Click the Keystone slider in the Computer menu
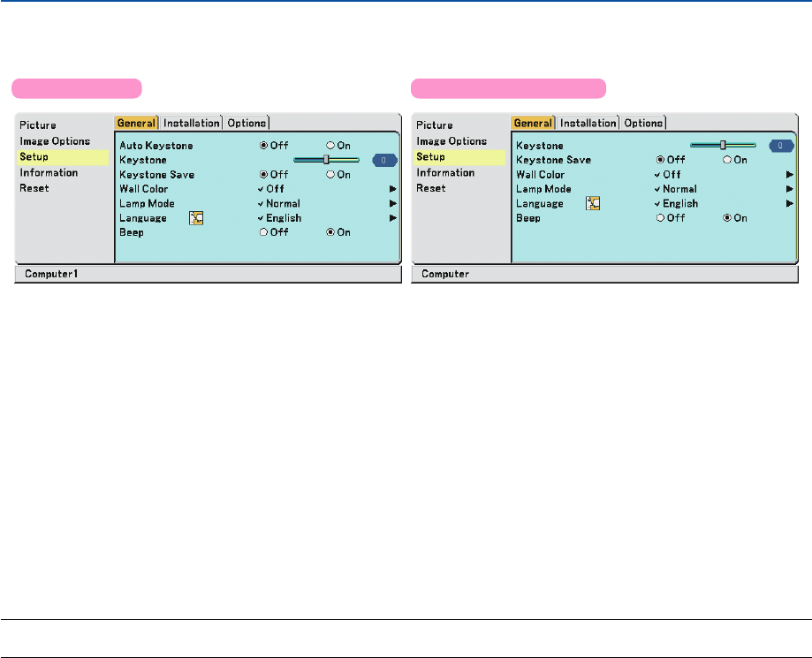This screenshot has width=812, height=658. [x=723, y=146]
